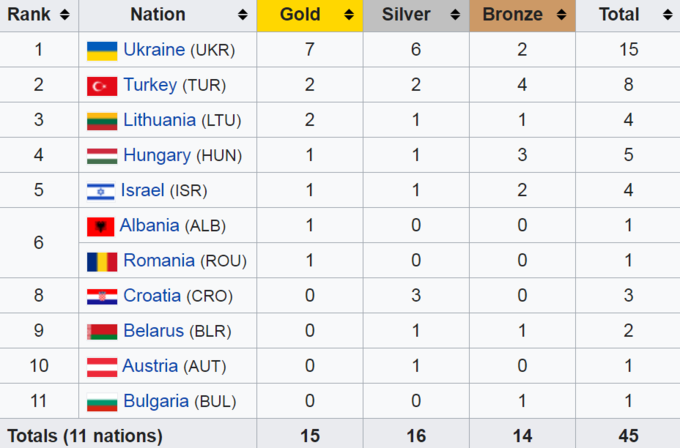Sort table by Nation column arrows

coord(243,15)
